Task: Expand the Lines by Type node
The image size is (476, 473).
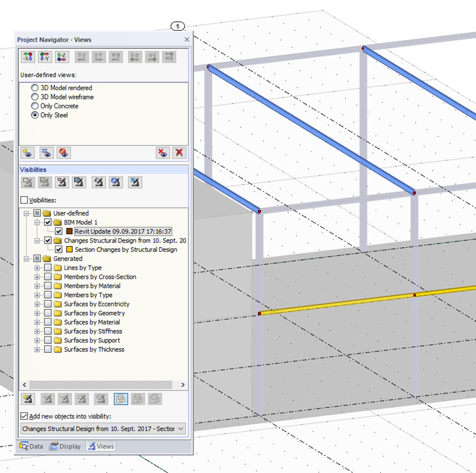Action: 37,268
